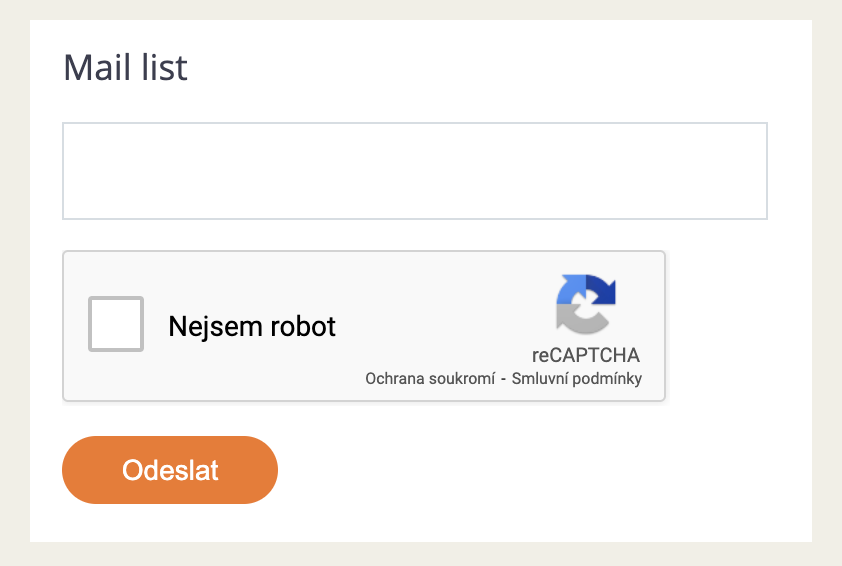Tick the Nejsem robot checkbox
The width and height of the screenshot is (842, 566).
pyautogui.click(x=116, y=324)
